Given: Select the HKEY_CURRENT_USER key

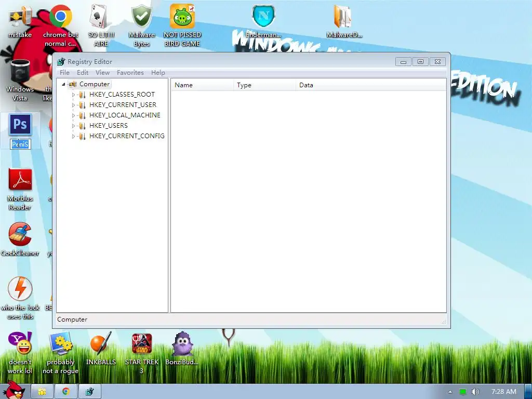Looking at the screenshot, I should click(123, 105).
